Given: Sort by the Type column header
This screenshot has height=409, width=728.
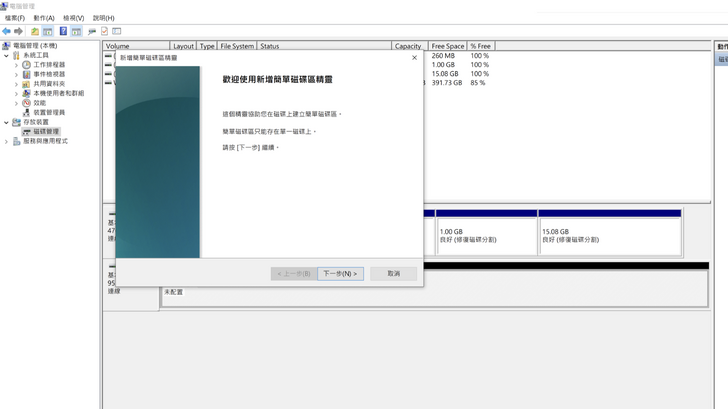Looking at the screenshot, I should [x=207, y=46].
